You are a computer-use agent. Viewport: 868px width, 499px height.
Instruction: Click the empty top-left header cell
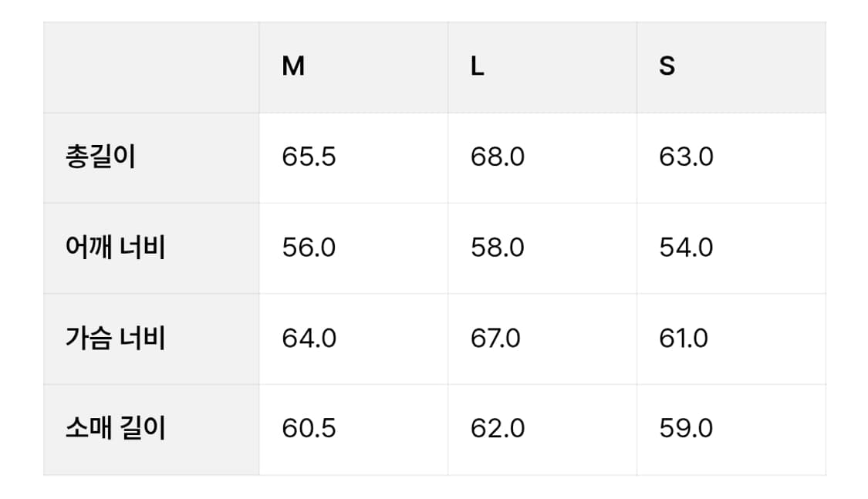tap(151, 67)
